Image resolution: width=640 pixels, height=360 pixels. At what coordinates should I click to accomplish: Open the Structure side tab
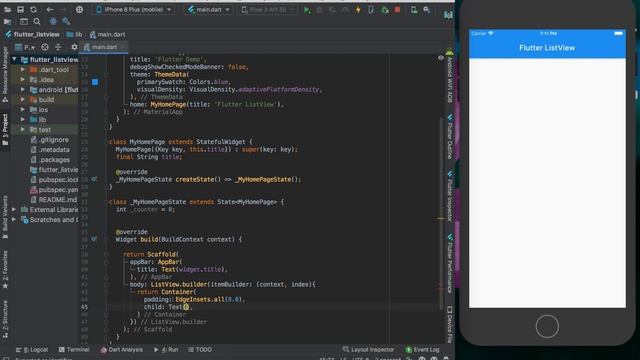(5, 319)
